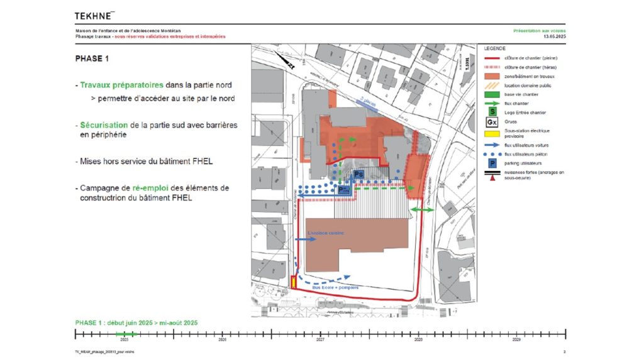This screenshot has height=362, width=644.
Task: Click the green 'Travaux préparatoires' text
Action: point(121,85)
